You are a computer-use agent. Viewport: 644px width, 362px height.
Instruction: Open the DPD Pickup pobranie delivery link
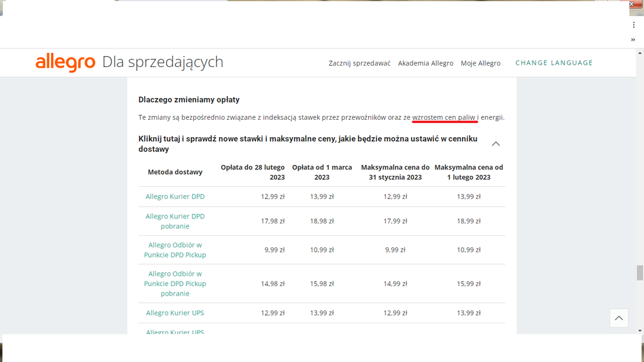tap(175, 283)
